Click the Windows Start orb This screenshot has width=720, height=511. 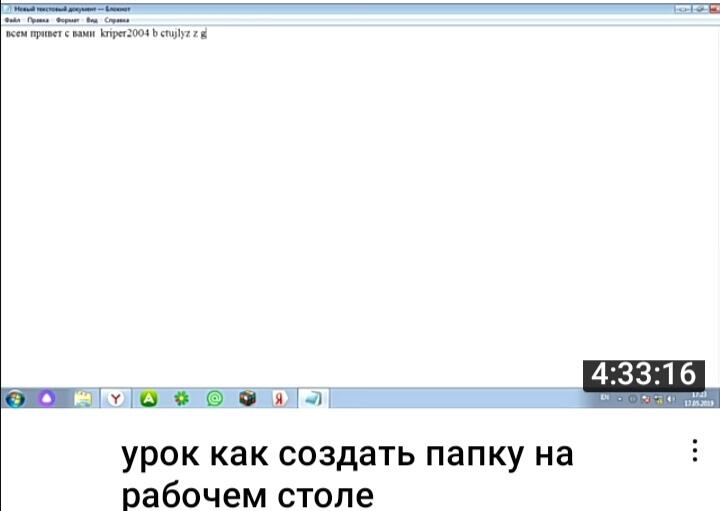click(15, 399)
